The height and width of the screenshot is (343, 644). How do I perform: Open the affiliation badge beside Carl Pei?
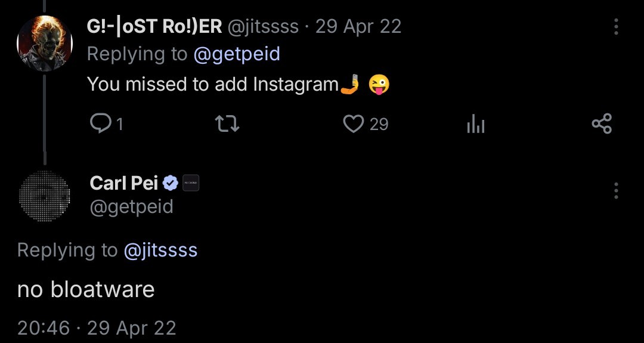click(190, 183)
